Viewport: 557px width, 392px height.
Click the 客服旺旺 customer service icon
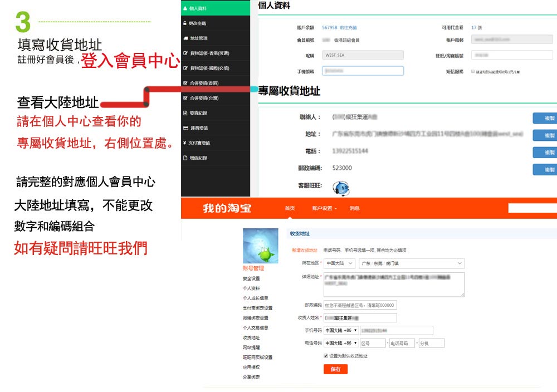tap(340, 188)
